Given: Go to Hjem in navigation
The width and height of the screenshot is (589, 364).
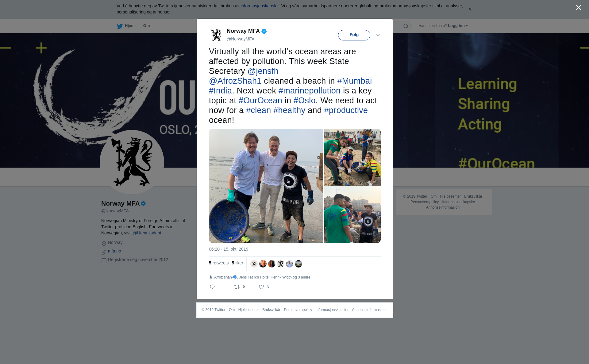Looking at the screenshot, I should point(129,26).
